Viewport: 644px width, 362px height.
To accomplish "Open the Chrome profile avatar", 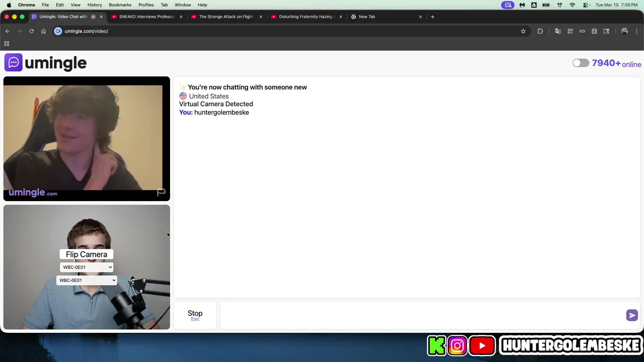I will coord(624,31).
